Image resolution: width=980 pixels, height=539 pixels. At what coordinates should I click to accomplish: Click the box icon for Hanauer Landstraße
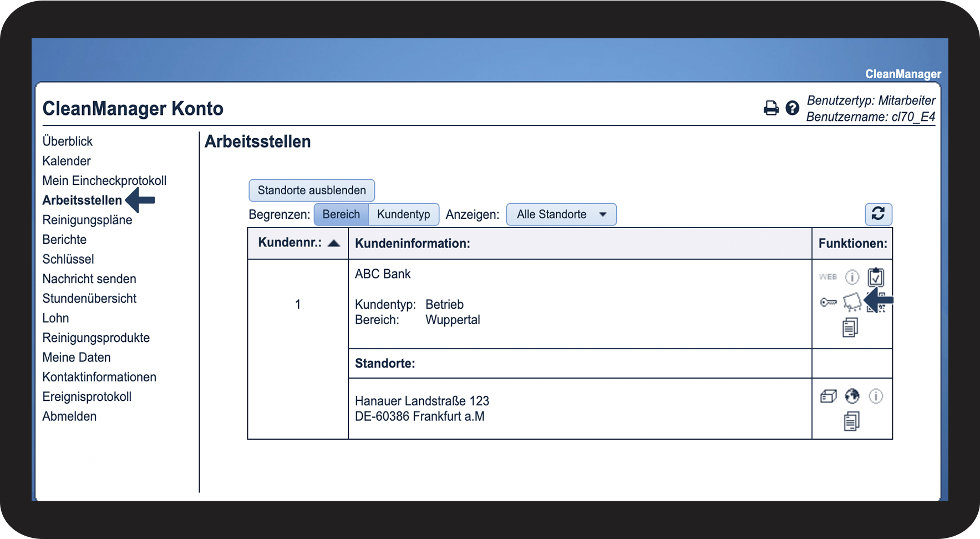coord(828,396)
